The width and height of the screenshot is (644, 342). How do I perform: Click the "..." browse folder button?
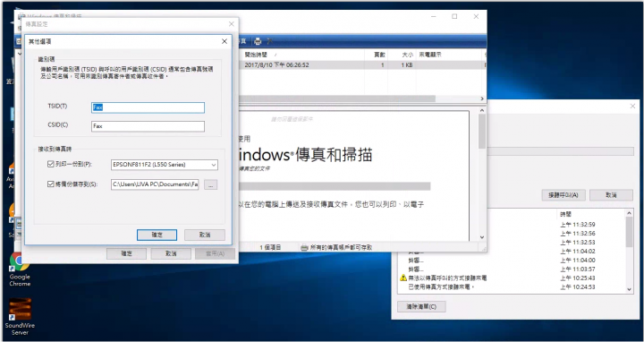click(x=210, y=185)
